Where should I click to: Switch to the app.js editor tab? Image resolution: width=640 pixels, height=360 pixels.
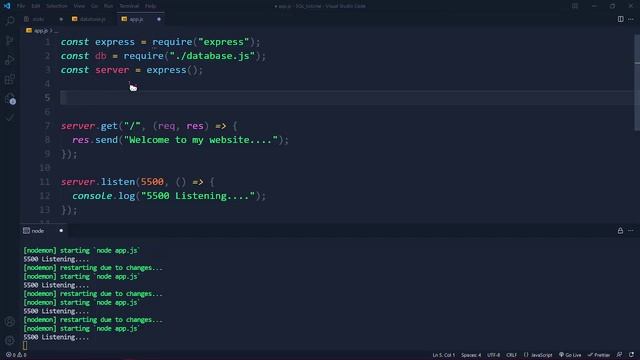[x=137, y=19]
